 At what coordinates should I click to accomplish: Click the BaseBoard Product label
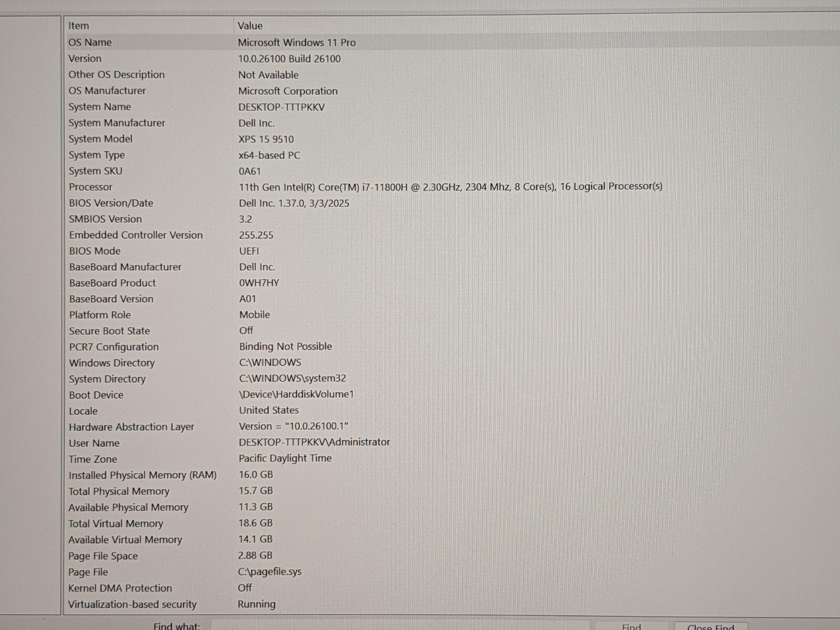pos(112,283)
